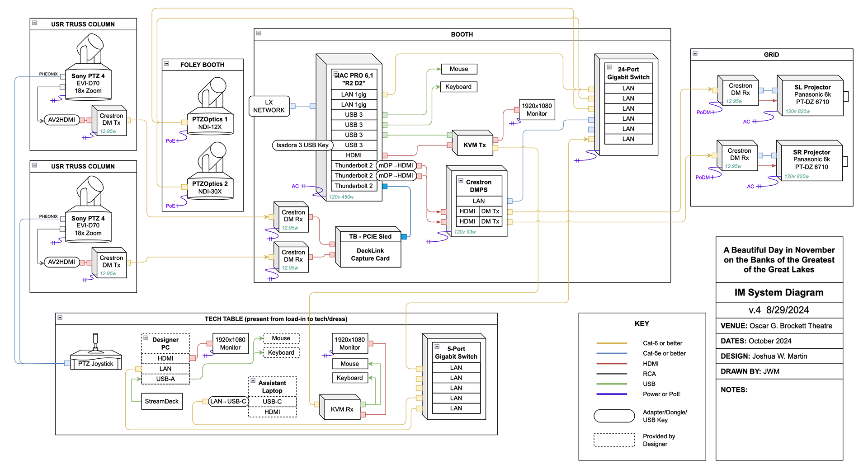The height and width of the screenshot is (469, 868).
Task: Select the Isadora 3 USB Key label
Action: [x=302, y=145]
